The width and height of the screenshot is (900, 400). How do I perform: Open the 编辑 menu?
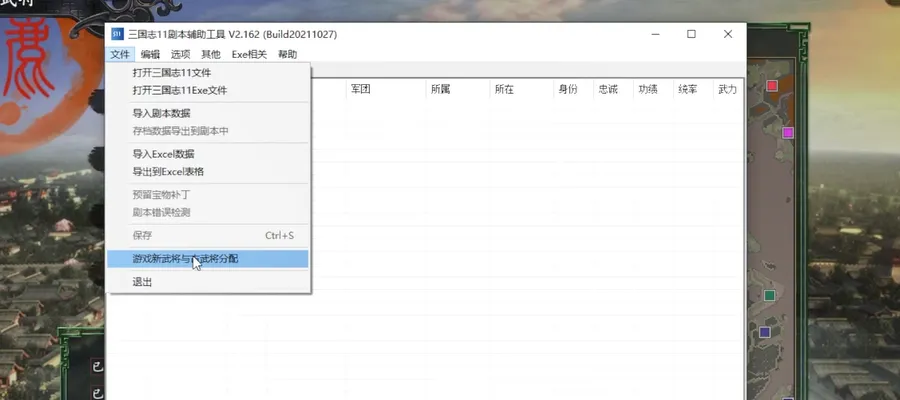tap(150, 55)
